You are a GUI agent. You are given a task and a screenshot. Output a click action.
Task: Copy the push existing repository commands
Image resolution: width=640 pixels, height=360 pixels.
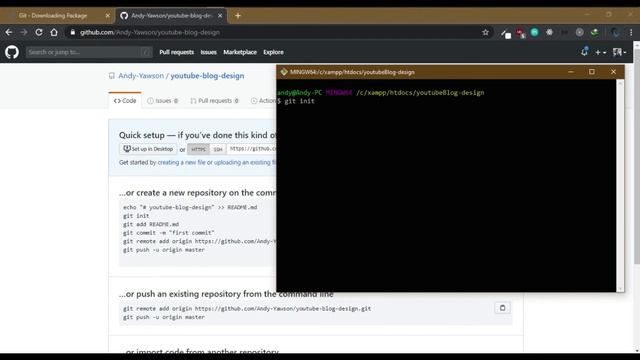pos(502,308)
